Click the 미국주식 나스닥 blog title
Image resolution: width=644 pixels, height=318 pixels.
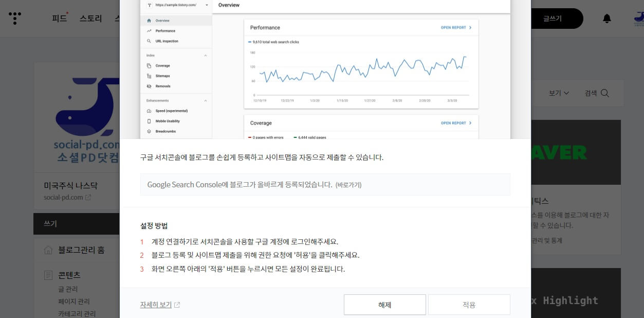point(71,185)
